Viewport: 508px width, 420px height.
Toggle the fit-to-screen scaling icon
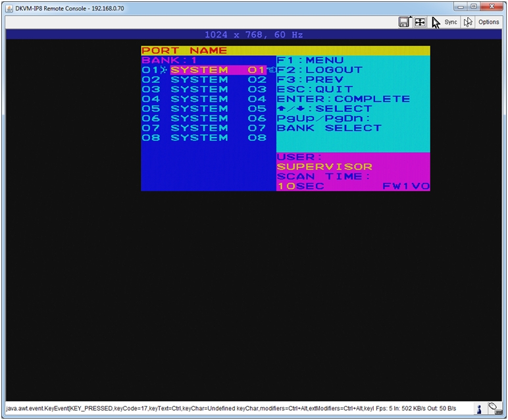coord(419,22)
